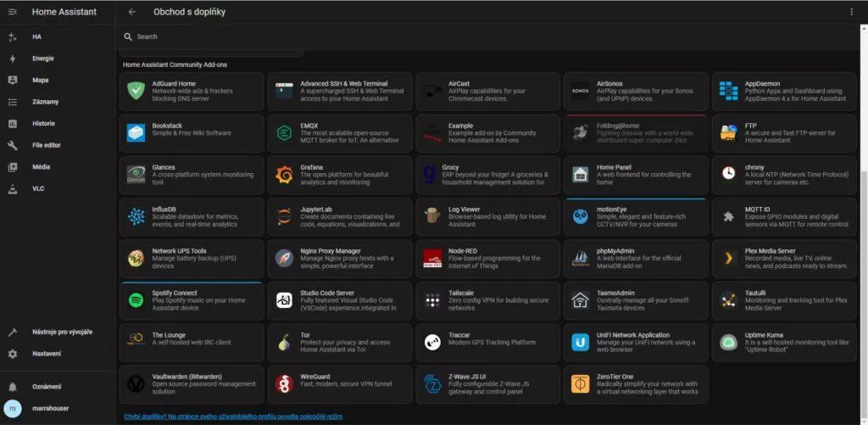Open the Tautulli add-on title
868x425 pixels.
point(755,294)
